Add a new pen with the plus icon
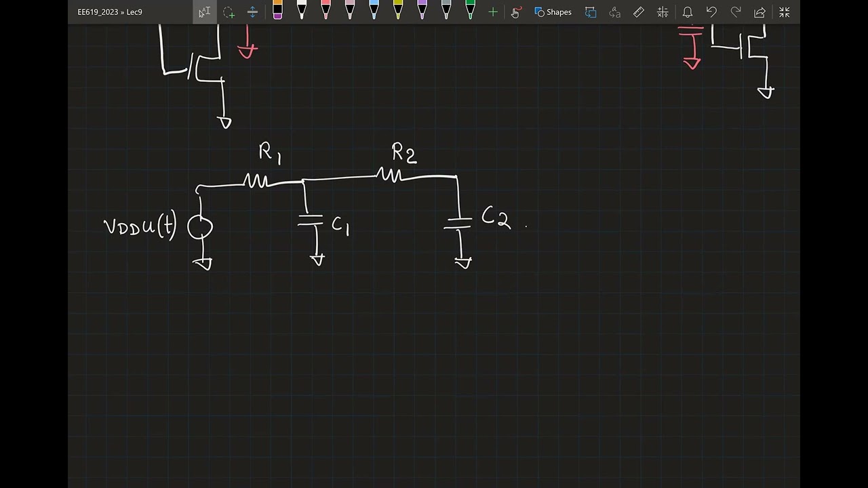This screenshot has width=868, height=488. click(493, 12)
